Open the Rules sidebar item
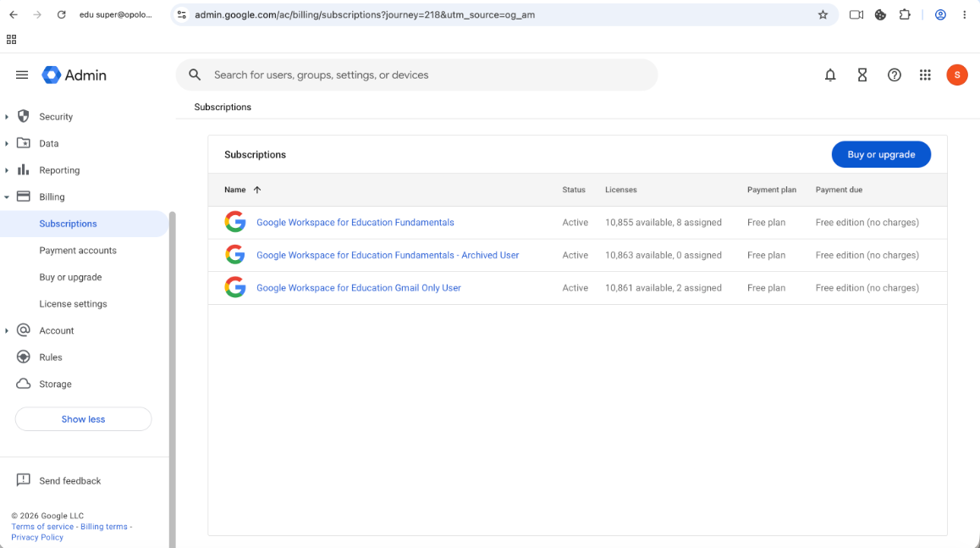Image resolution: width=980 pixels, height=548 pixels. tap(51, 357)
